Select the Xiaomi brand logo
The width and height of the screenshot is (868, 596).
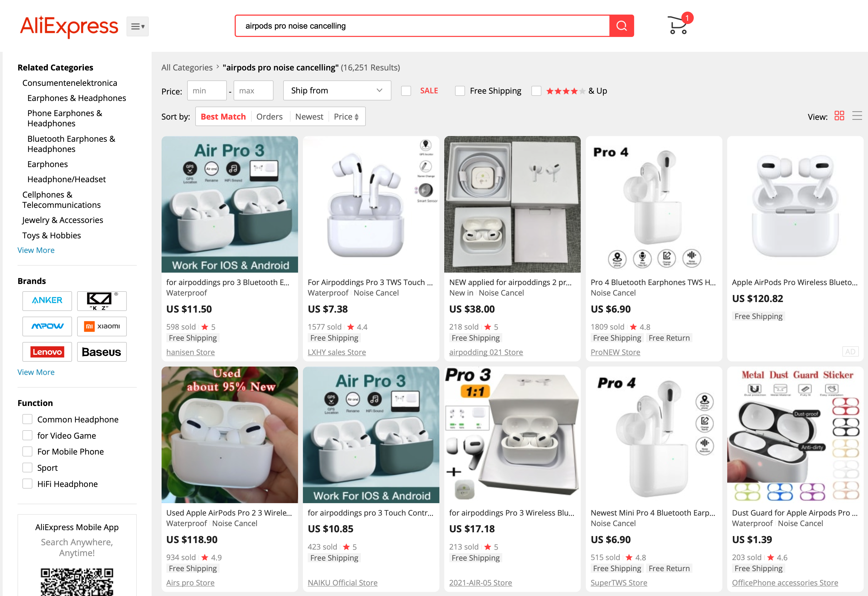click(102, 326)
